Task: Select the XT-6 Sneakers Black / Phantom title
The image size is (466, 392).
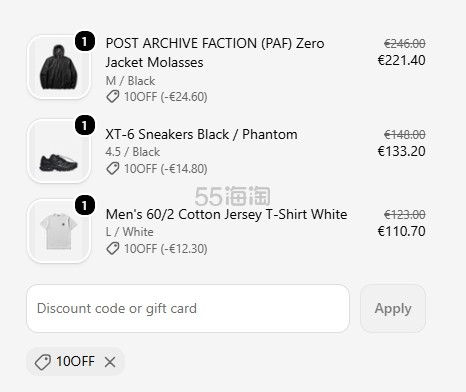Action: coord(201,134)
